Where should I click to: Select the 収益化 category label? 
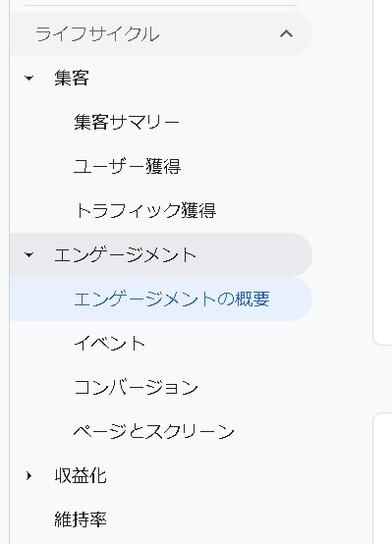pyautogui.click(x=81, y=475)
